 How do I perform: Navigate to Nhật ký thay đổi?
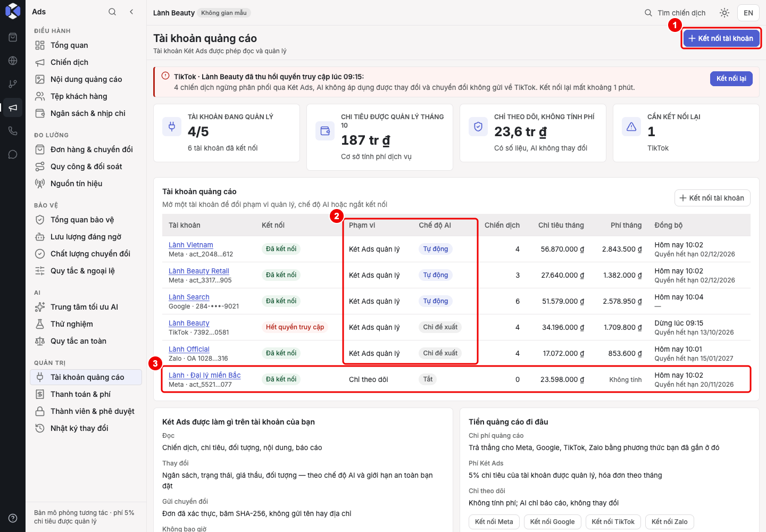(x=86, y=428)
